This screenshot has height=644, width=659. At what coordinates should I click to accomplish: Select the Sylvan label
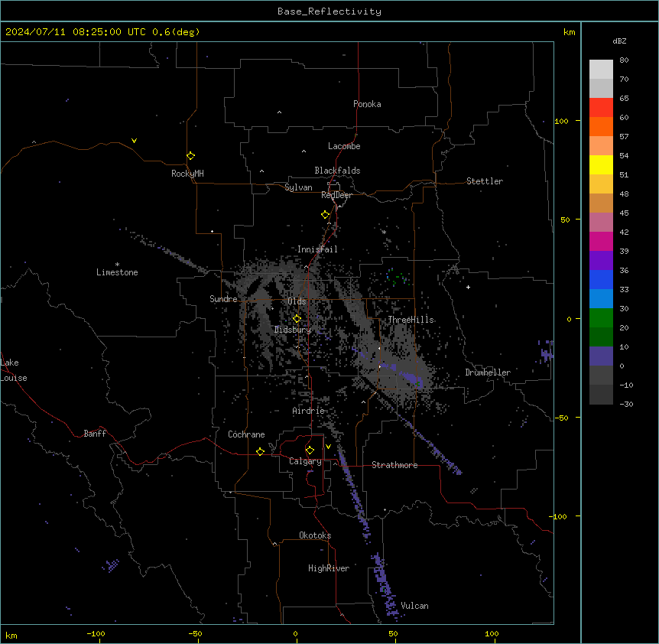(x=298, y=187)
